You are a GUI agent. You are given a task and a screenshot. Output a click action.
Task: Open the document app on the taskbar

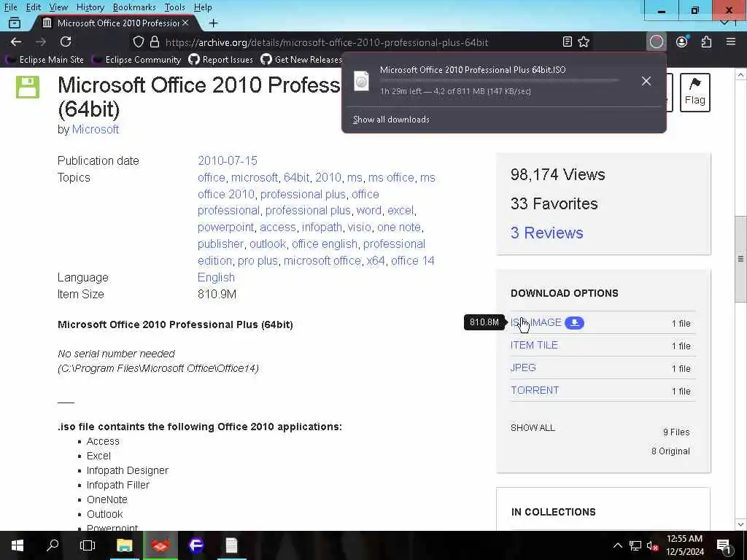231,545
